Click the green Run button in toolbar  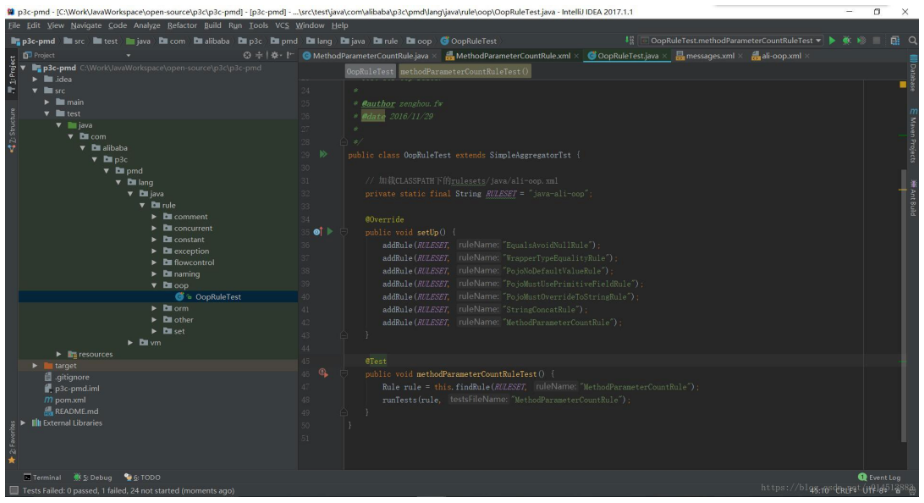[831, 40]
